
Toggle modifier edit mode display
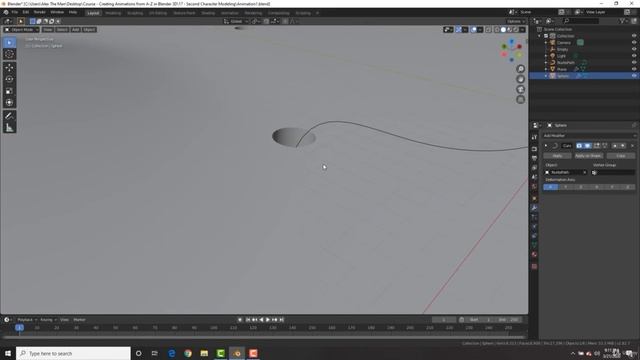tap(596, 146)
